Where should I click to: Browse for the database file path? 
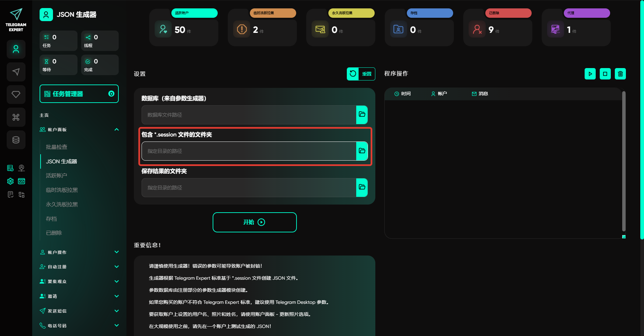362,115
